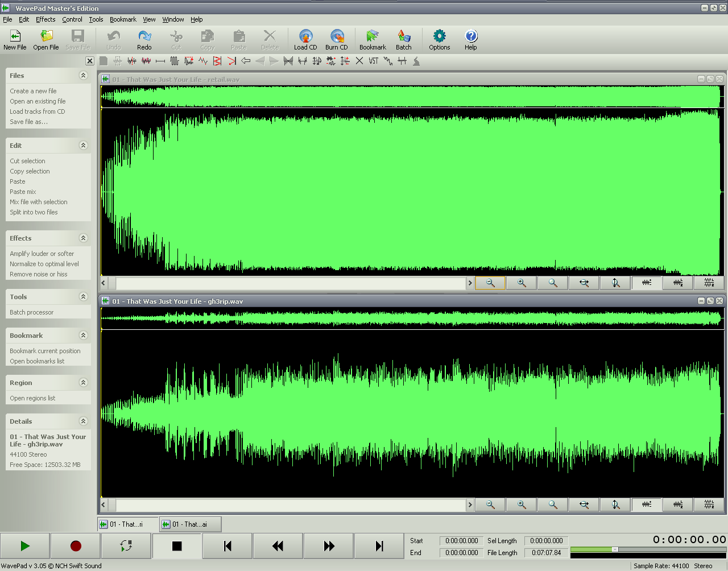Toggle loop playback button

tap(126, 546)
